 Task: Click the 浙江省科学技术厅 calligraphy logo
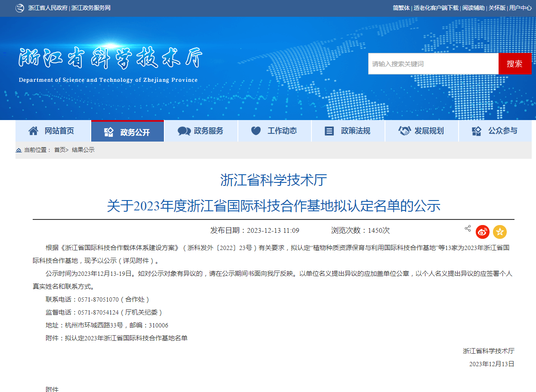click(x=111, y=58)
